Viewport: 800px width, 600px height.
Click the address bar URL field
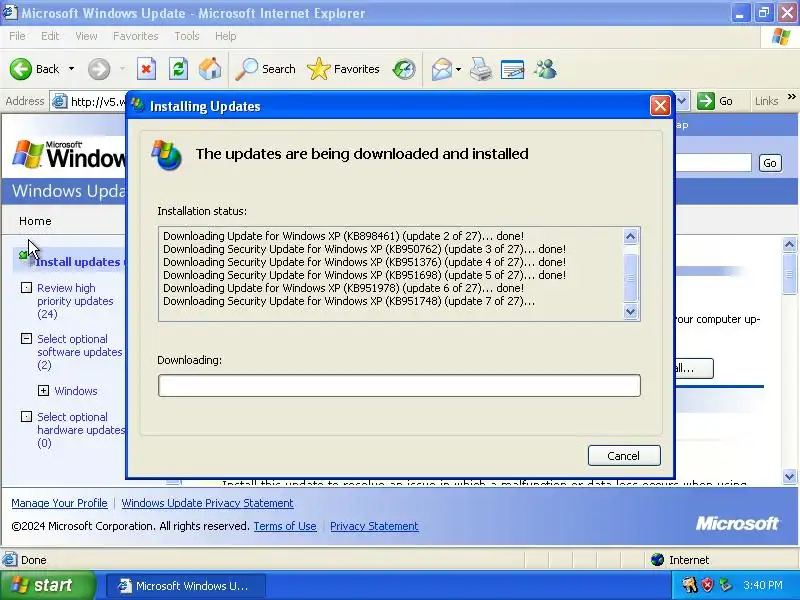(97, 101)
